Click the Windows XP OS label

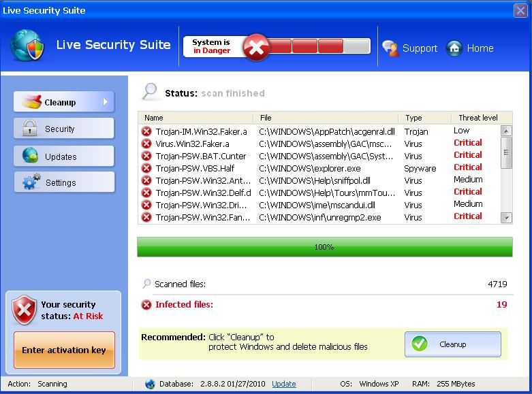coord(379,384)
